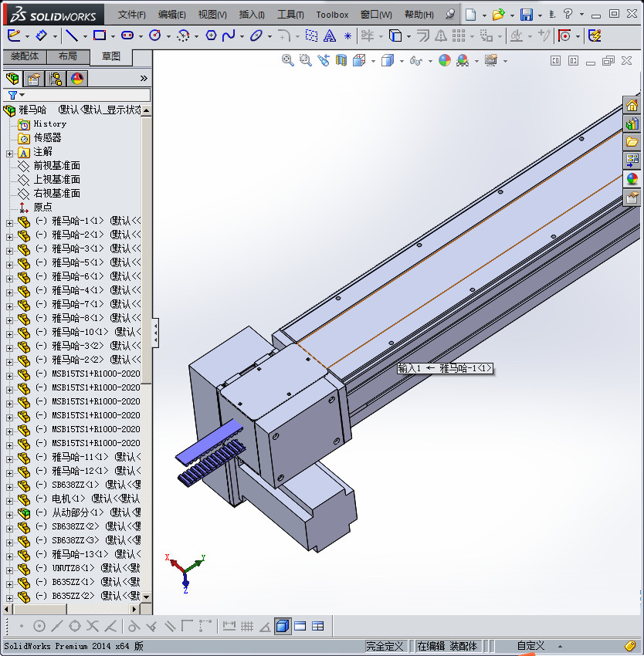Activate the Smart Dimension tool
Viewport: 644px width, 656px height.
(42, 36)
